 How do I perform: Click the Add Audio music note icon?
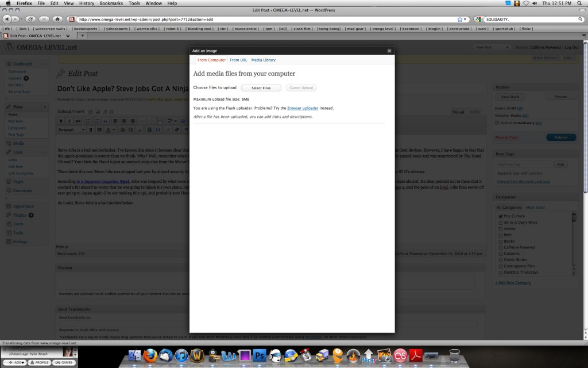point(105,112)
